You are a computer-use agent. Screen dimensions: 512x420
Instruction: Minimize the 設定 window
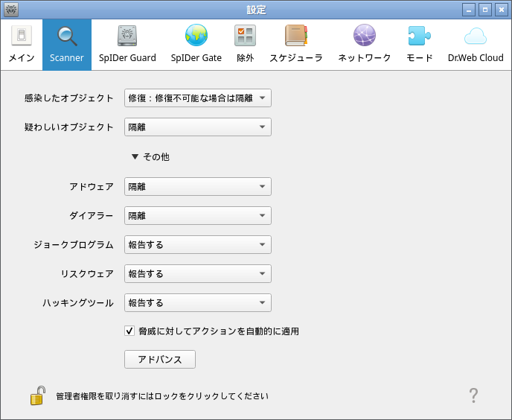469,10
